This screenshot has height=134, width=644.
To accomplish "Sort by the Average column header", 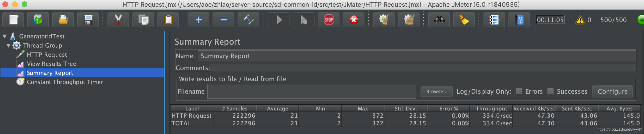I will coord(278,109).
